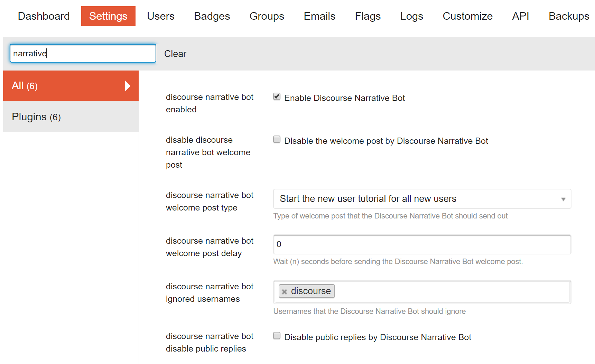Enable "Disable public replies by Discourse Narrative Bot"
Image resolution: width=595 pixels, height=364 pixels.
277,336
